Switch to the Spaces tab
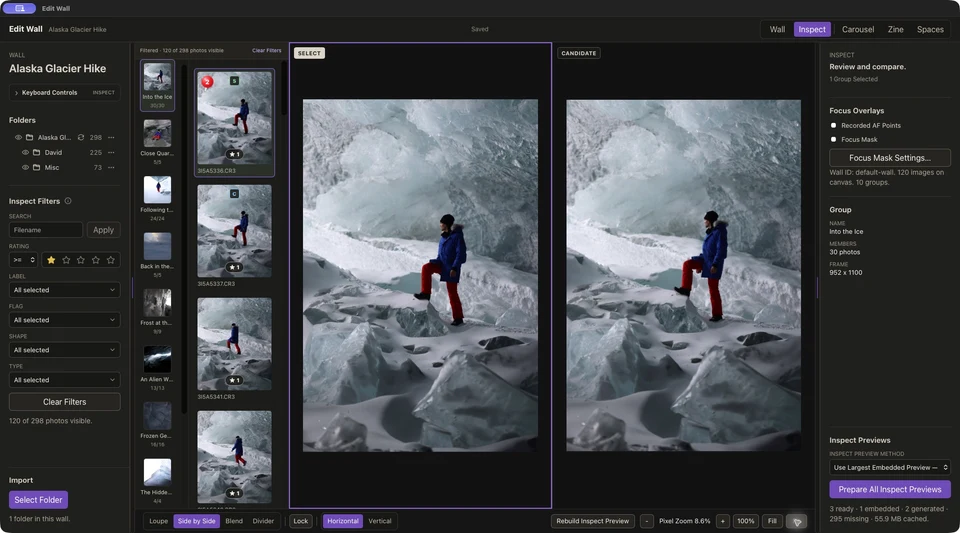The image size is (960, 533). (930, 29)
